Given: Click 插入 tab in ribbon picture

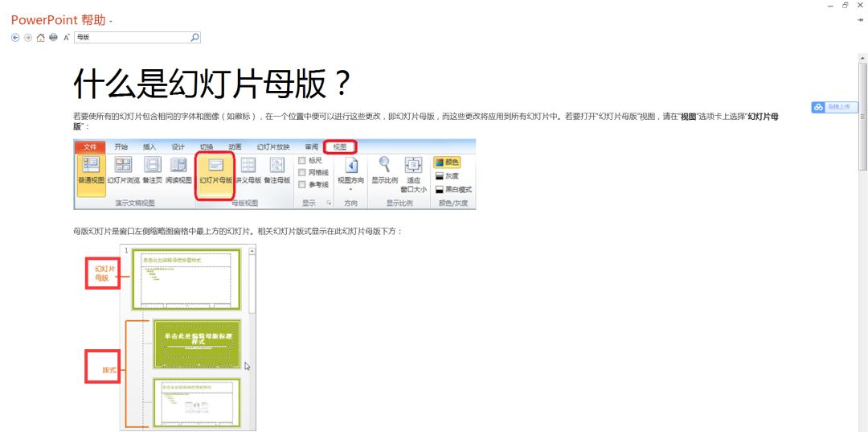Looking at the screenshot, I should 149,146.
